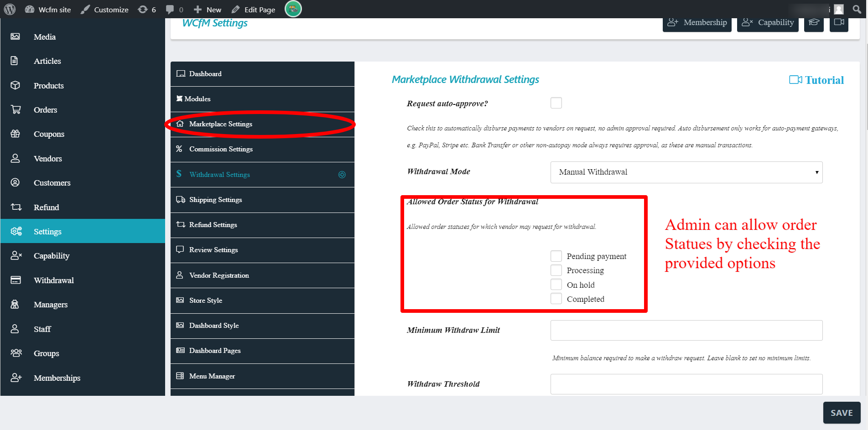This screenshot has height=430, width=868.
Task: Click the Orders cart icon
Action: click(x=16, y=109)
